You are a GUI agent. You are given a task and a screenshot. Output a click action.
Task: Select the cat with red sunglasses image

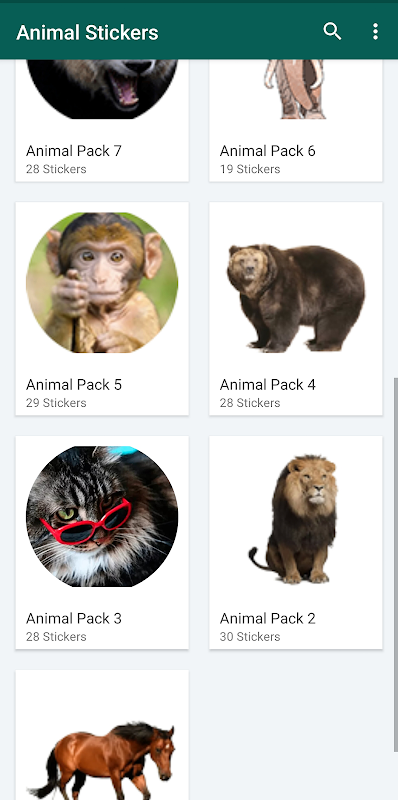click(102, 516)
